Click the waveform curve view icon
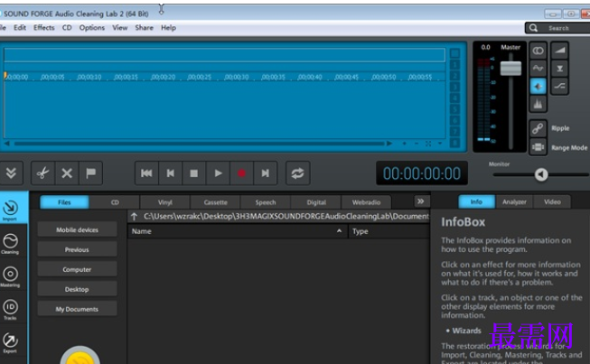590x364 pixels. 538,68
